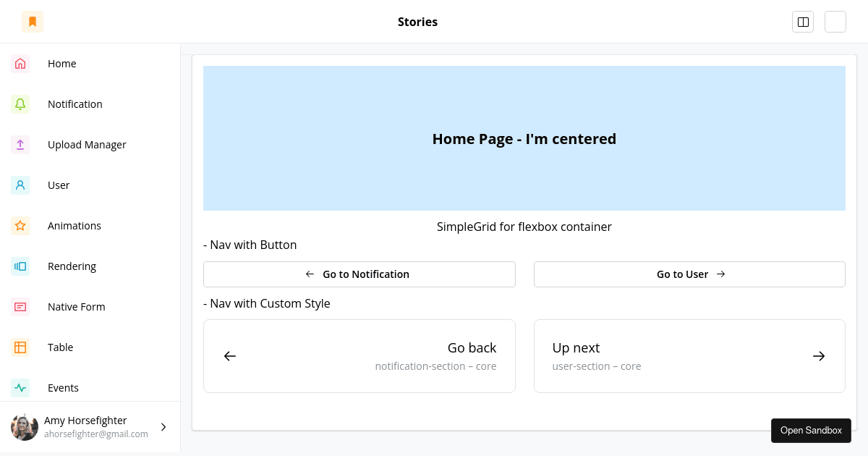Toggle the split panel layout button
868x456 pixels.
(803, 22)
